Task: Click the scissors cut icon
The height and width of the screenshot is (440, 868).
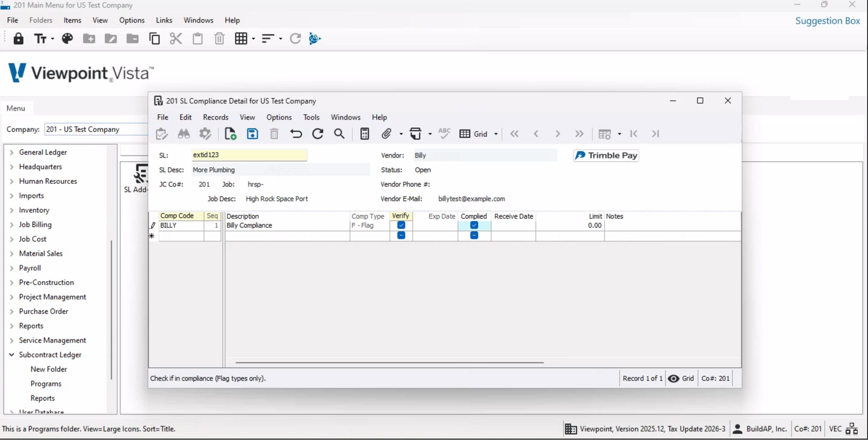Action: [x=176, y=39]
